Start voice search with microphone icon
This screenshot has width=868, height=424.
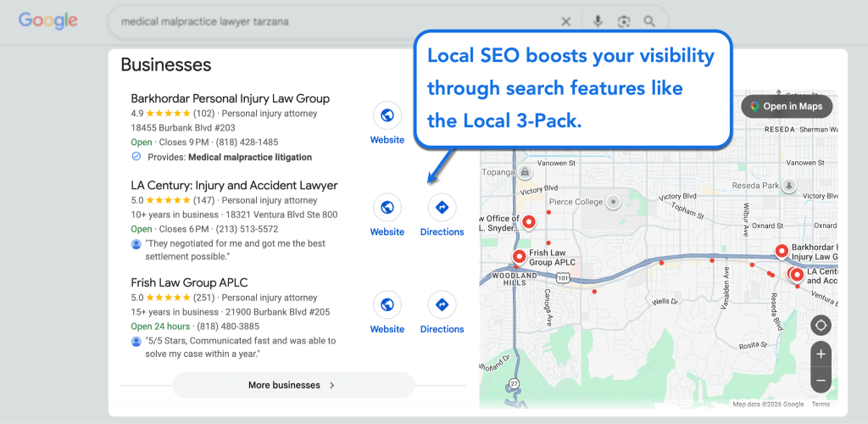pos(598,21)
